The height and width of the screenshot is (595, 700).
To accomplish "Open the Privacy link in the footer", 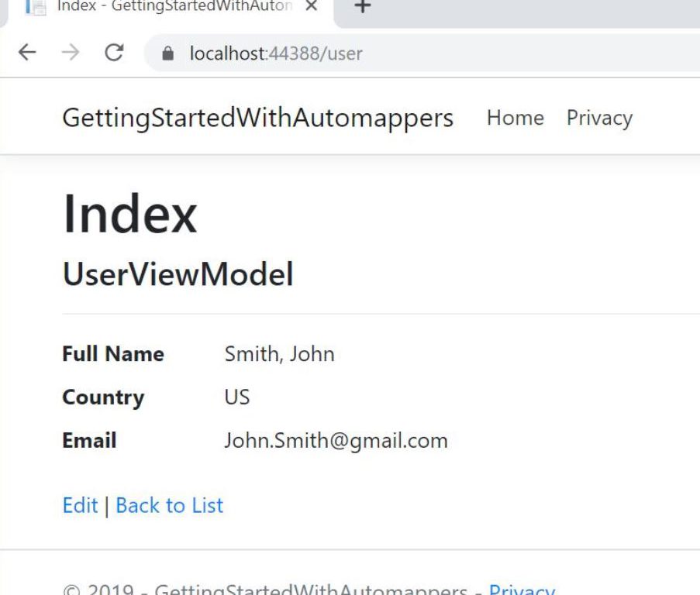I will (521, 589).
